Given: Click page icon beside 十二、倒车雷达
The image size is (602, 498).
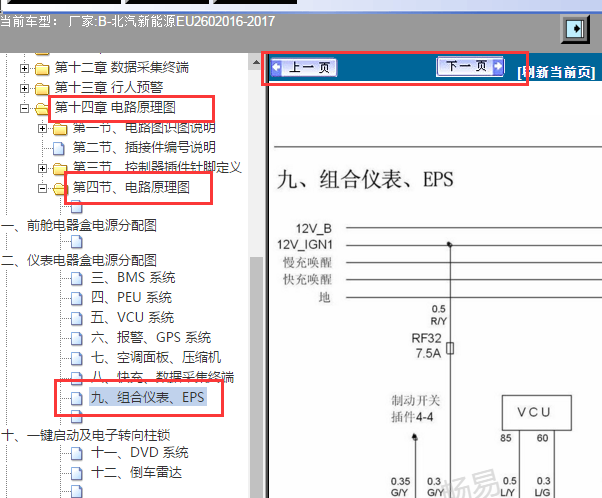Looking at the screenshot, I should [77, 473].
